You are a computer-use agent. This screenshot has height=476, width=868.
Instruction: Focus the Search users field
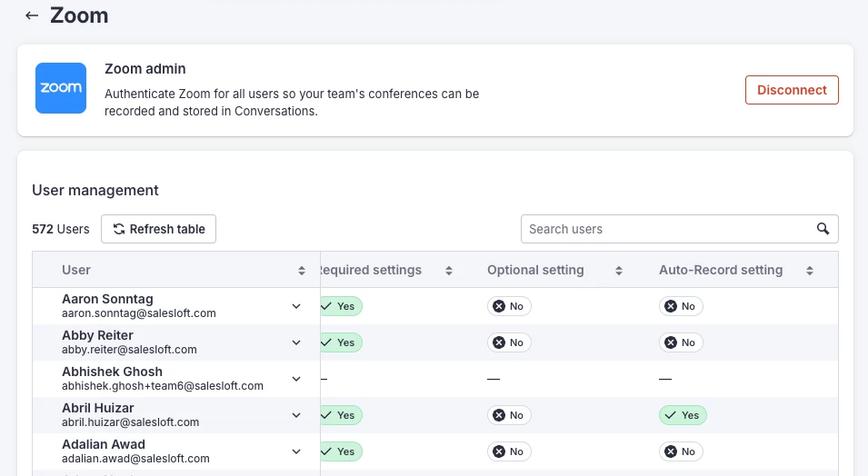pos(668,229)
